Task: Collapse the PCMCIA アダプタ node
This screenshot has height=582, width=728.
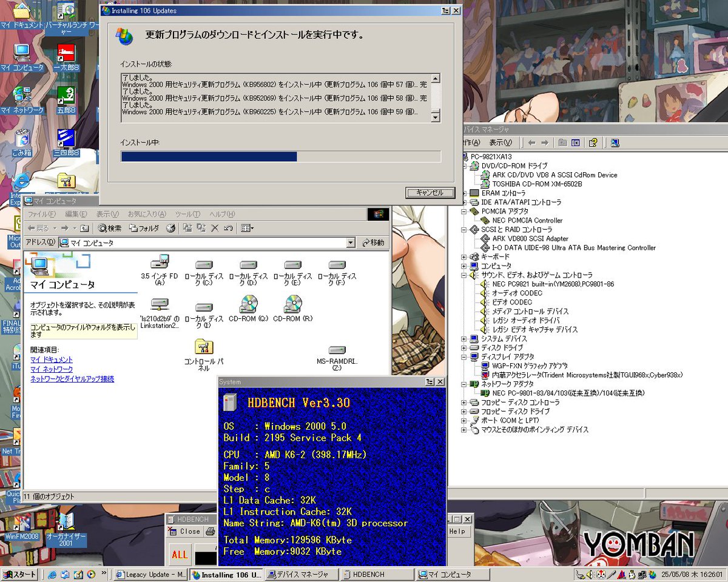Action: tap(465, 211)
